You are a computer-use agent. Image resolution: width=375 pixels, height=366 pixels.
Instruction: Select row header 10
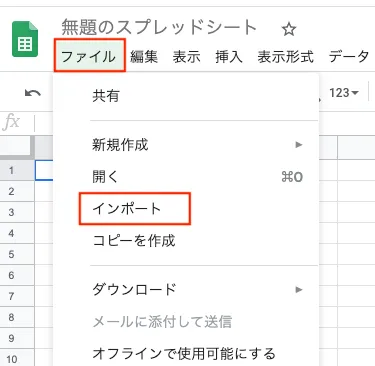17,358
